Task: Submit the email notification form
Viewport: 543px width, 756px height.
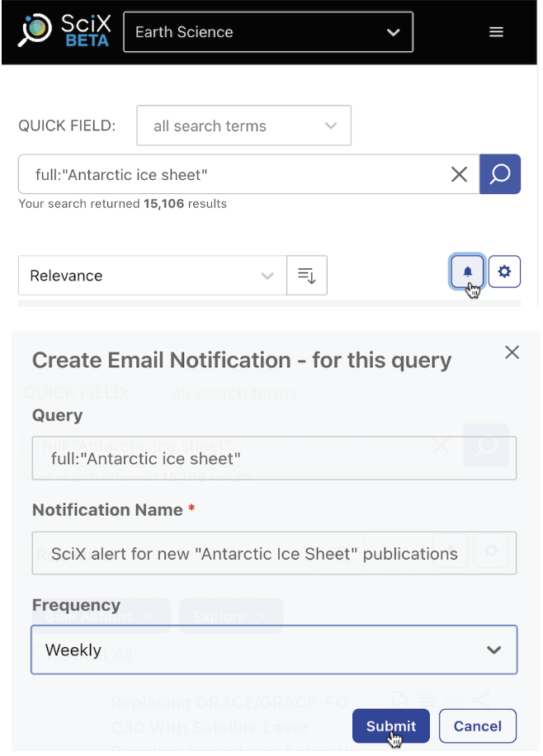Action: coord(391,726)
